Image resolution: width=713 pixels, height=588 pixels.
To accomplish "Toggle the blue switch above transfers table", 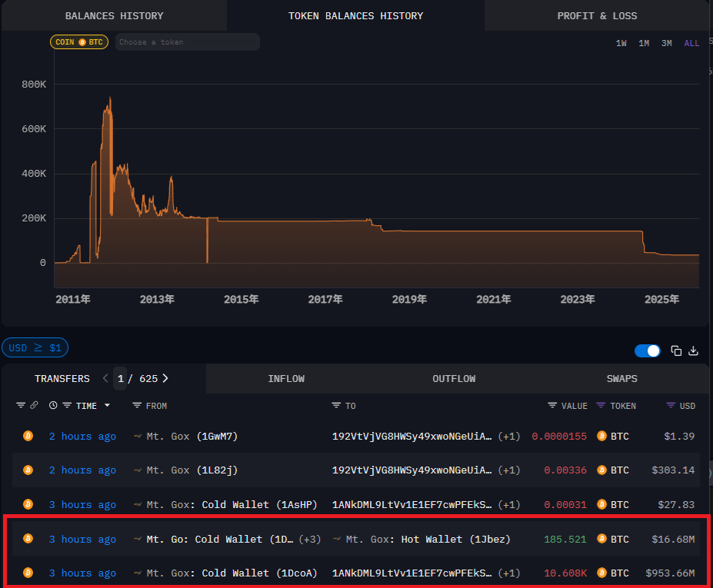I will pos(648,351).
